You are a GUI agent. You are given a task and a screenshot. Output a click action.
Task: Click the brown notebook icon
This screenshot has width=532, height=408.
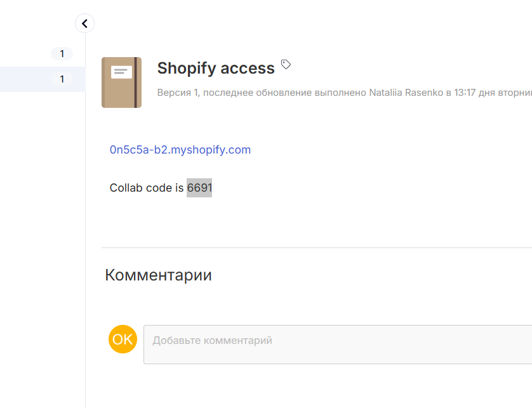[121, 82]
